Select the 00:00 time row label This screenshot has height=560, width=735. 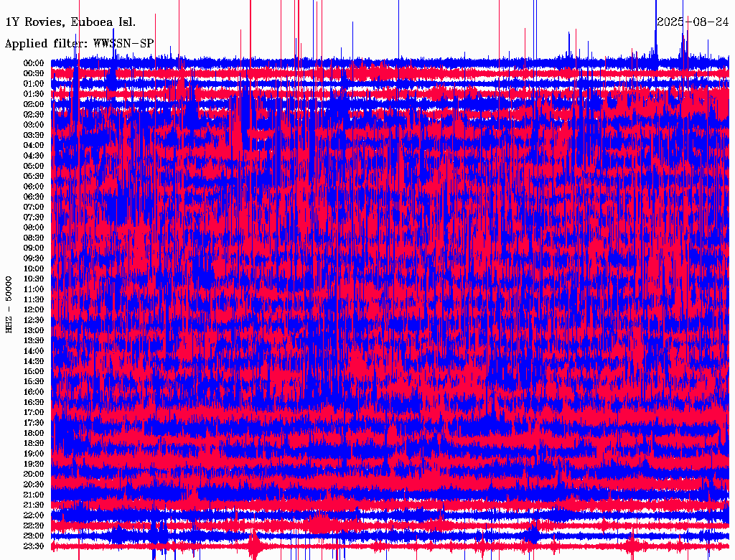[x=34, y=63]
